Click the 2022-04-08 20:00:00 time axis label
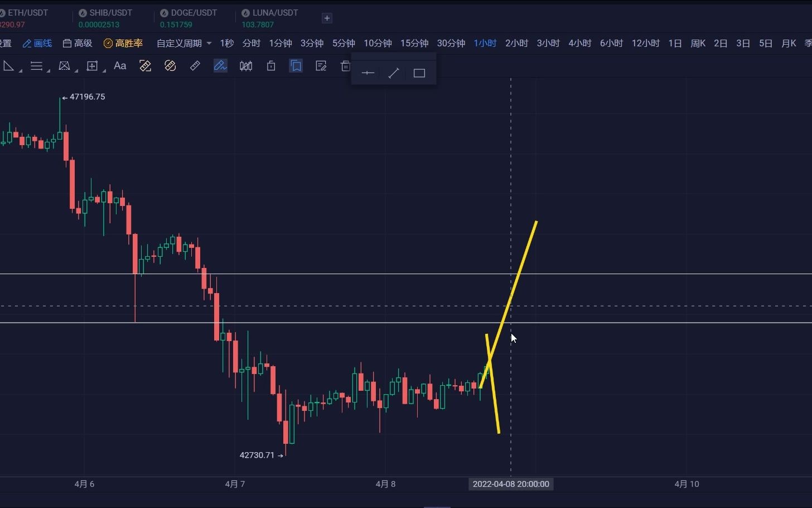Viewport: 812px width, 508px height. pyautogui.click(x=511, y=484)
